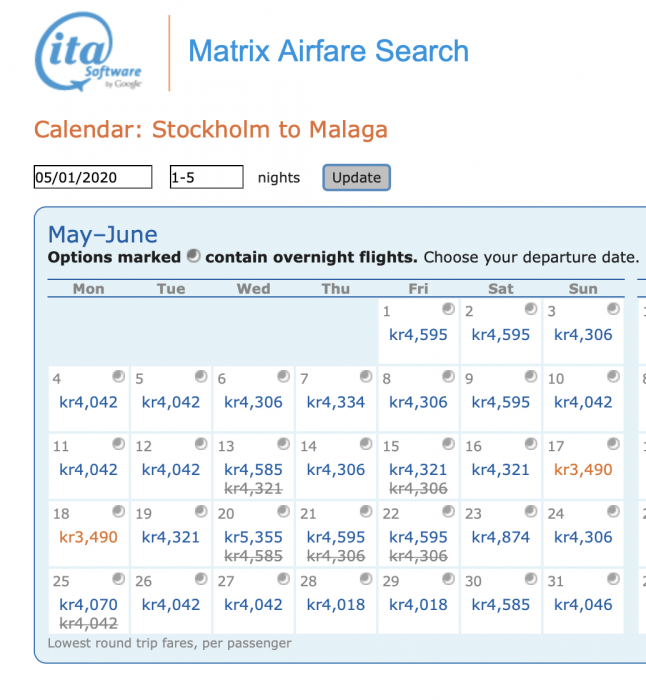
Task: Click the overnight icon on May 18
Action: click(119, 511)
